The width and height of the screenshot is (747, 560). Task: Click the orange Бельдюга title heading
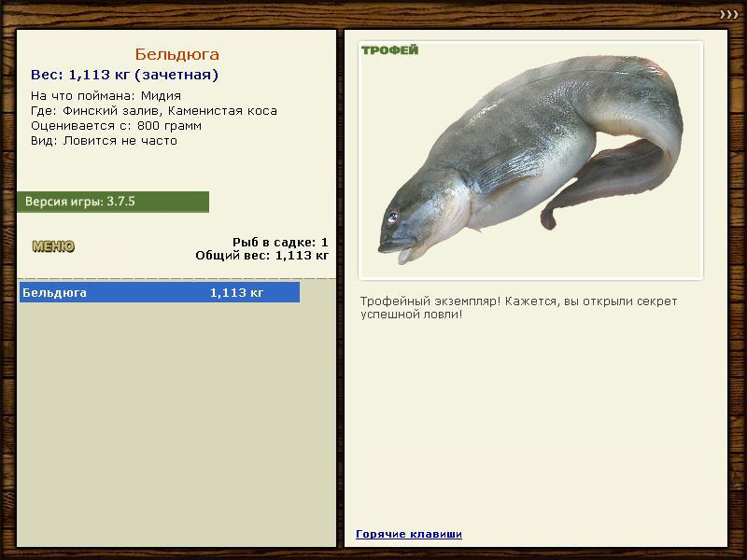(x=176, y=54)
